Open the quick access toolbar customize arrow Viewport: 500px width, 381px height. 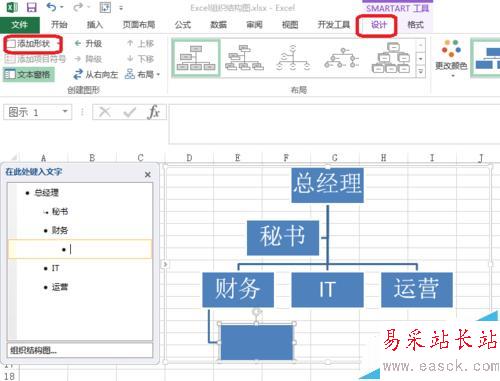pyautogui.click(x=121, y=8)
